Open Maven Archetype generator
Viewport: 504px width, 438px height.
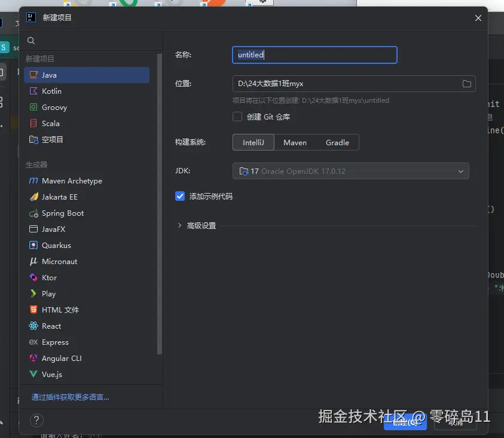[87, 181]
